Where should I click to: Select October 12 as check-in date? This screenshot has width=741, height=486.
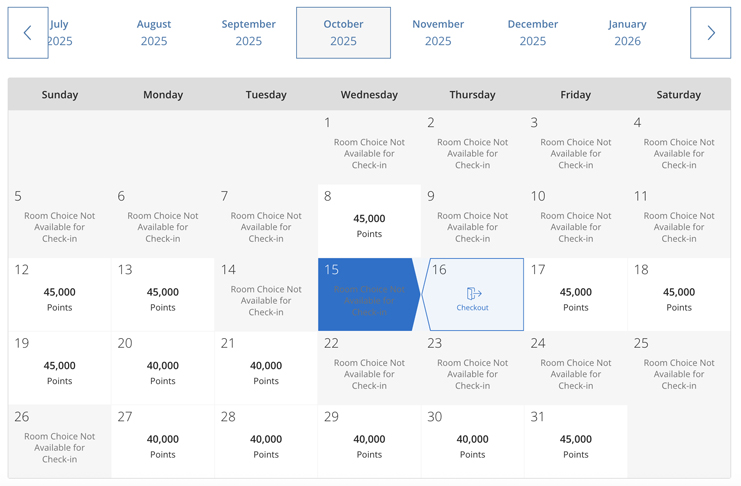60,294
